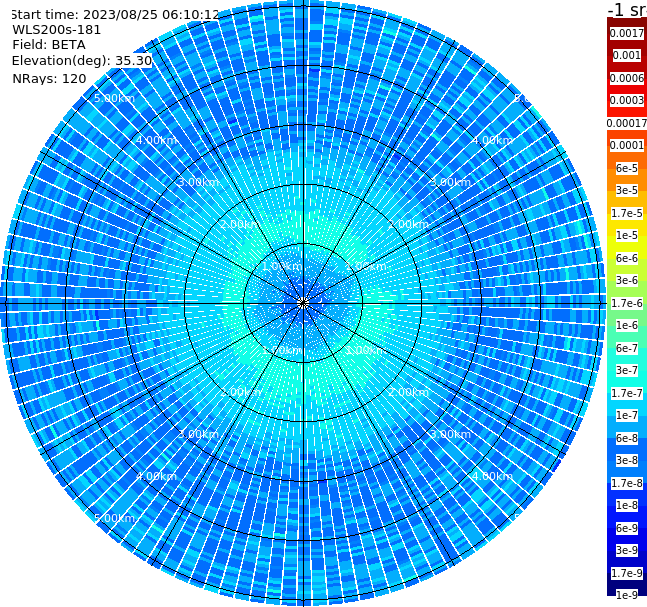647x607 pixels.
Task: Select the 3e-7 colorbar label
Action: tap(627, 370)
